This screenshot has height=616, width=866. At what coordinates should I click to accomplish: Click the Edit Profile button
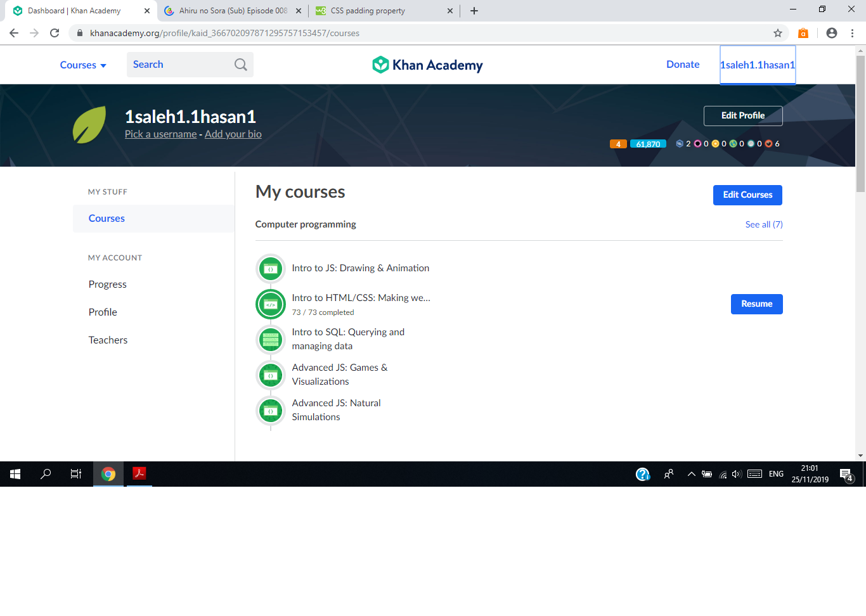pyautogui.click(x=743, y=116)
